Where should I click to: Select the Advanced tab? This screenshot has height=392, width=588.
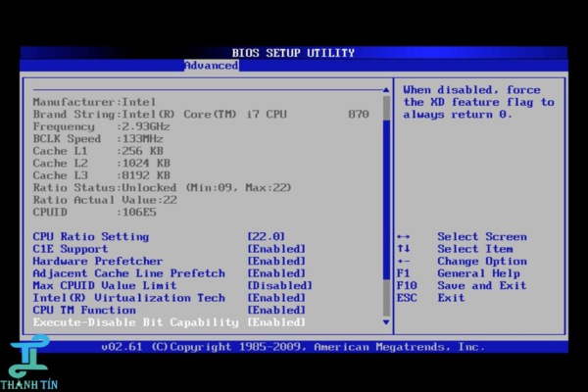[x=211, y=66]
